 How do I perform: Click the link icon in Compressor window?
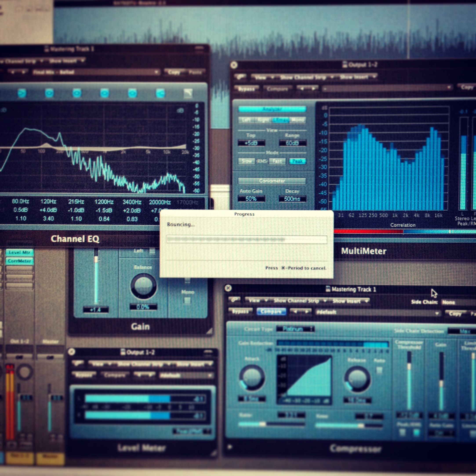[x=234, y=300]
